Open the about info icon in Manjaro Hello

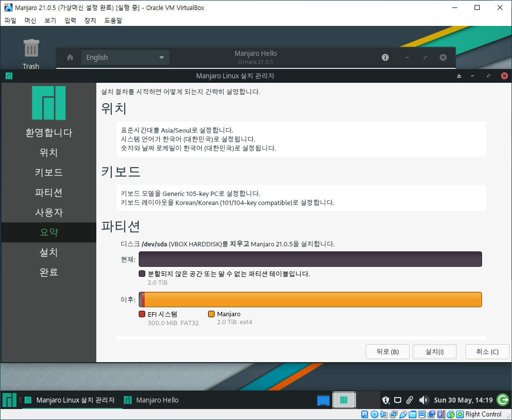(x=385, y=57)
